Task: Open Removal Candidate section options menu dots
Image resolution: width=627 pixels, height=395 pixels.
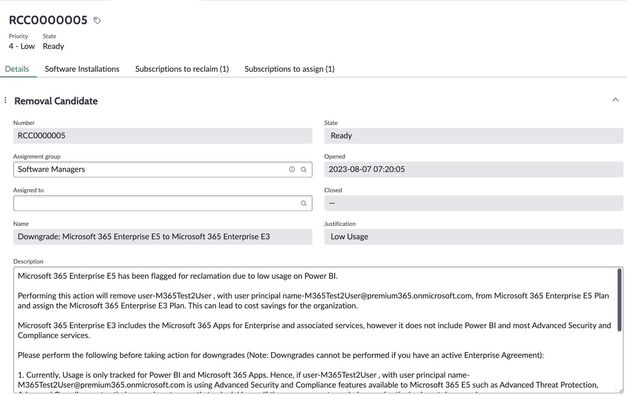Action: pos(6,100)
